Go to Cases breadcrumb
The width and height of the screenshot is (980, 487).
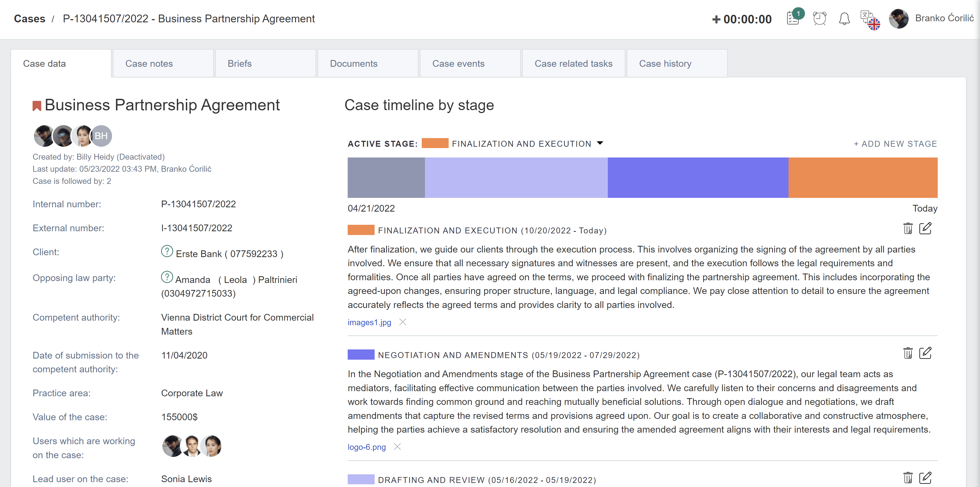coord(29,19)
